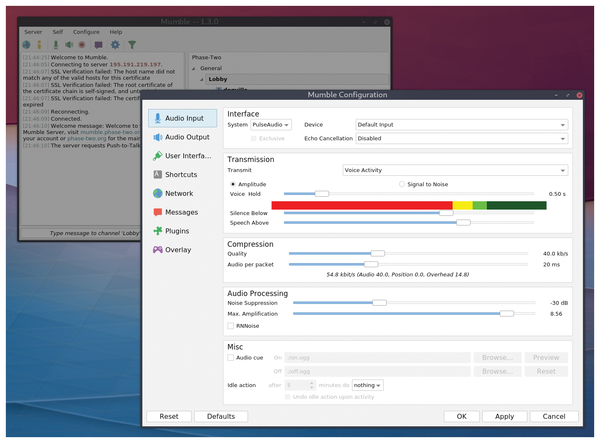Select the Amplitude radio button

(233, 184)
